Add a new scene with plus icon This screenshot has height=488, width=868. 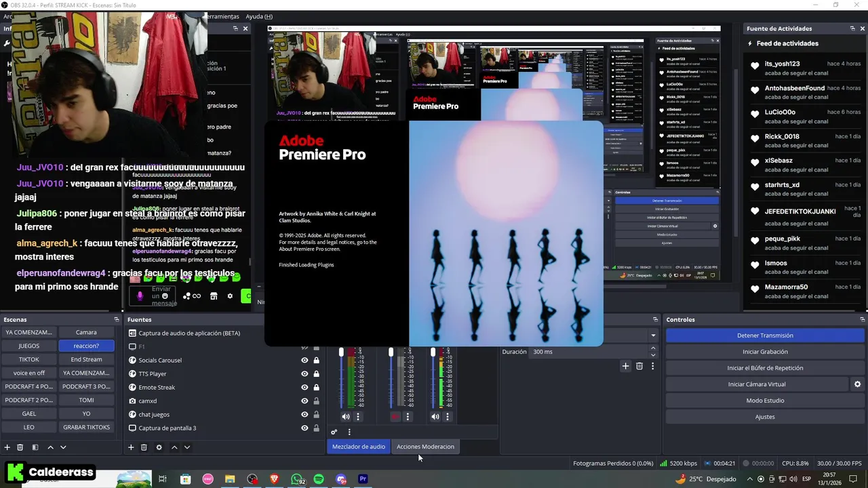(x=7, y=447)
